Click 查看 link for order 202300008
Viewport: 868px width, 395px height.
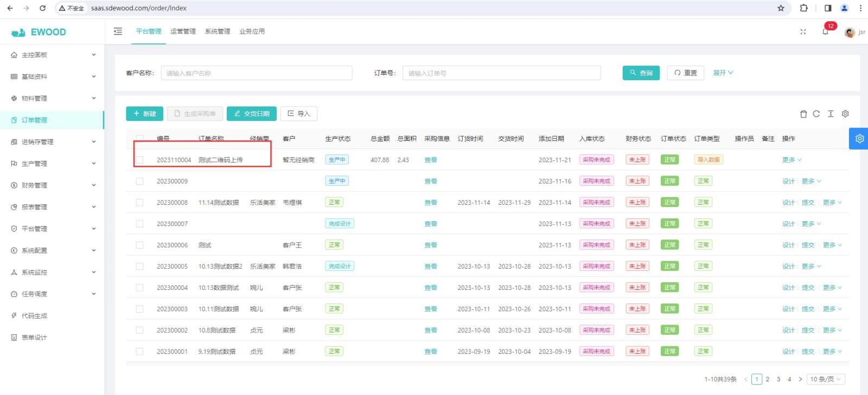coord(431,203)
